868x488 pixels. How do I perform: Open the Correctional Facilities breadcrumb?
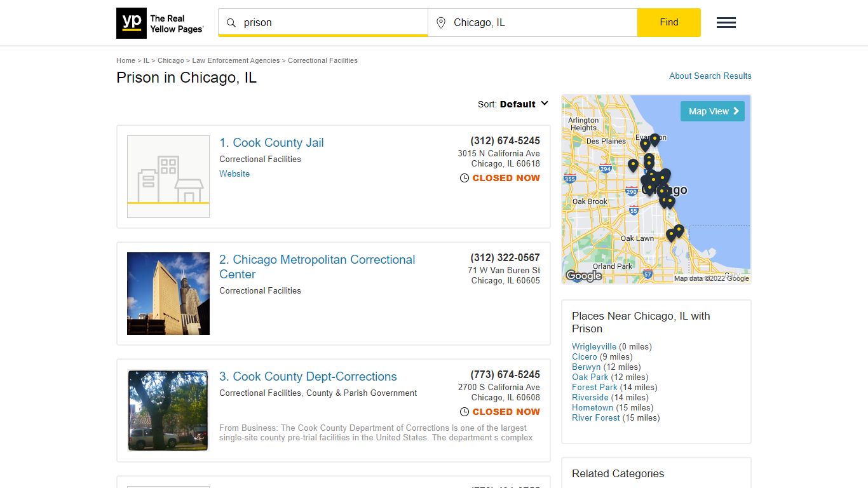coord(323,60)
